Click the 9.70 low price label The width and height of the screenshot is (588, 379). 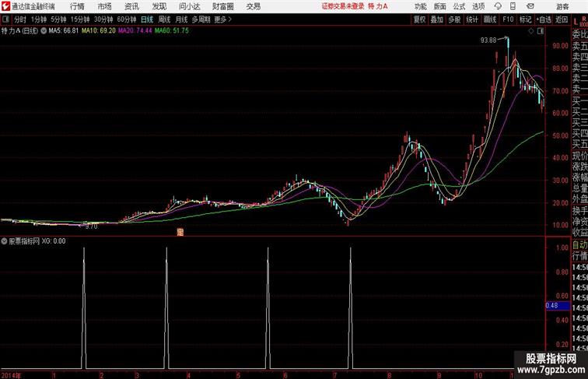click(91, 226)
